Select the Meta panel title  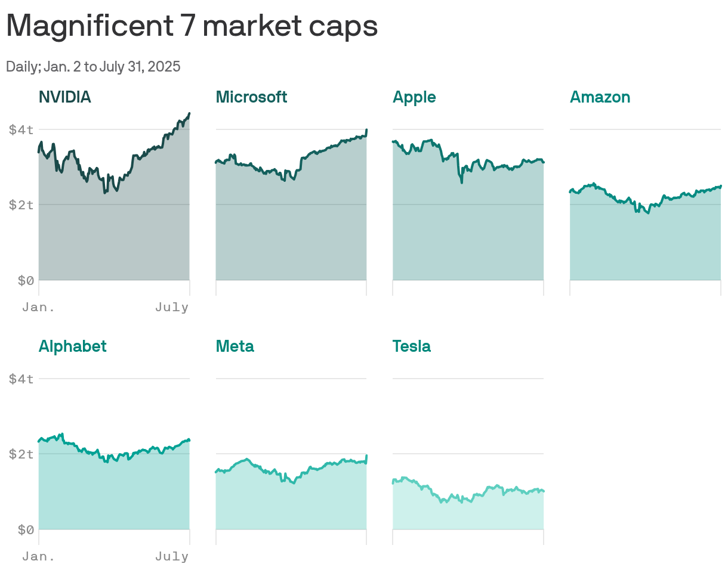pyautogui.click(x=235, y=346)
